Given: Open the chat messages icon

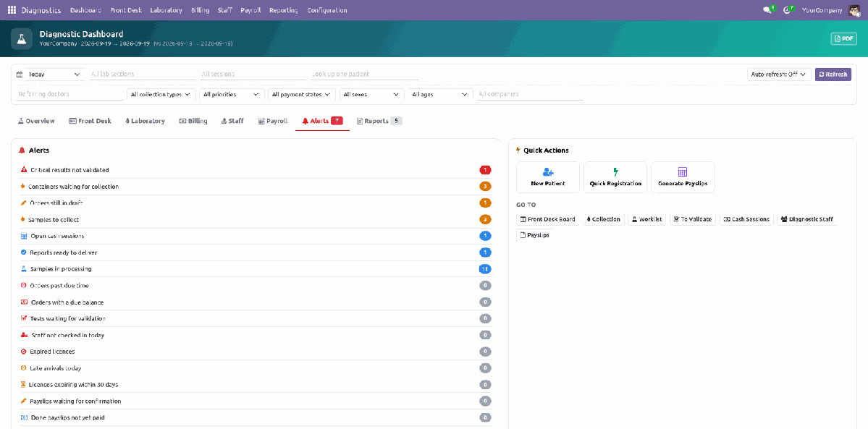Looking at the screenshot, I should (x=767, y=10).
